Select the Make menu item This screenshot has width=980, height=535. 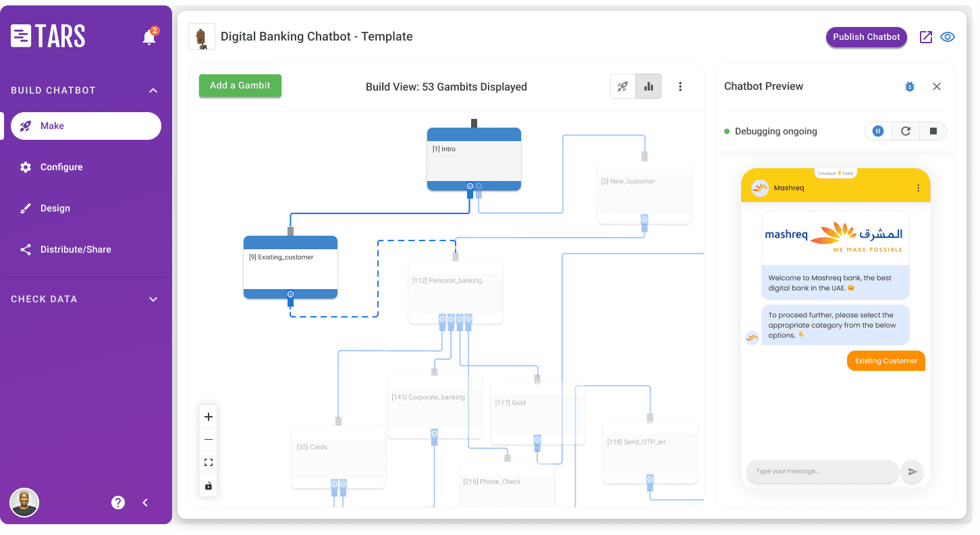click(86, 126)
